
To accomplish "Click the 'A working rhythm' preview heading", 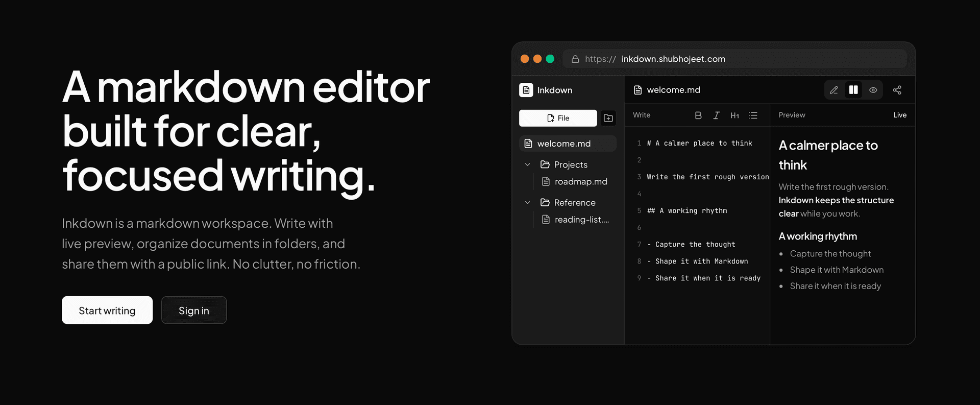I will [818, 236].
